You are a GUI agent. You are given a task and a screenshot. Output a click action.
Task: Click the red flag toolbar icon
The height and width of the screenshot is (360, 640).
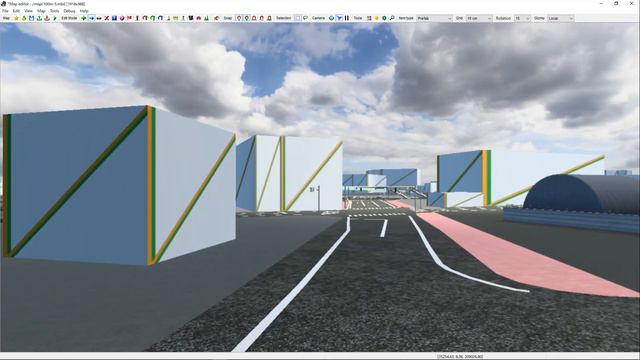[x=129, y=18]
